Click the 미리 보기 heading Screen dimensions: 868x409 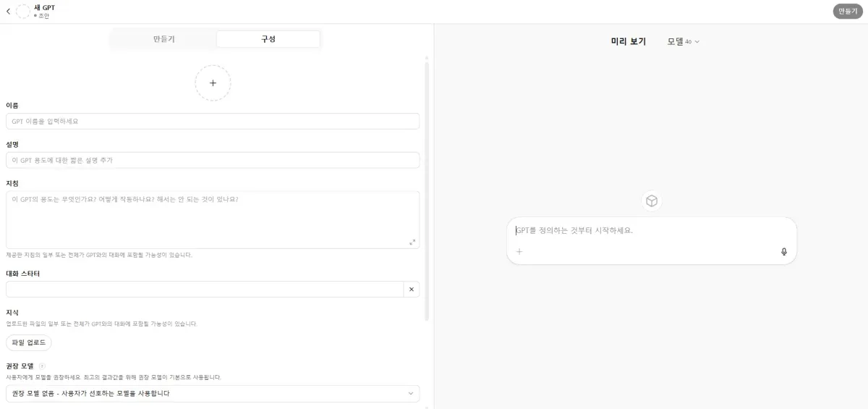[x=629, y=41]
